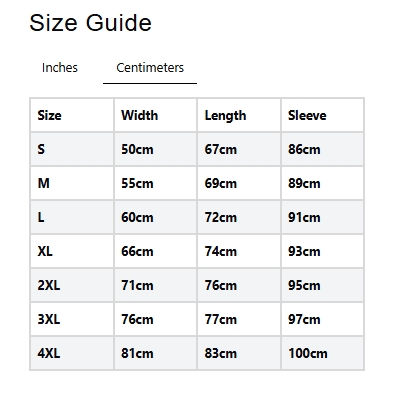Select the S size row label

coord(41,149)
